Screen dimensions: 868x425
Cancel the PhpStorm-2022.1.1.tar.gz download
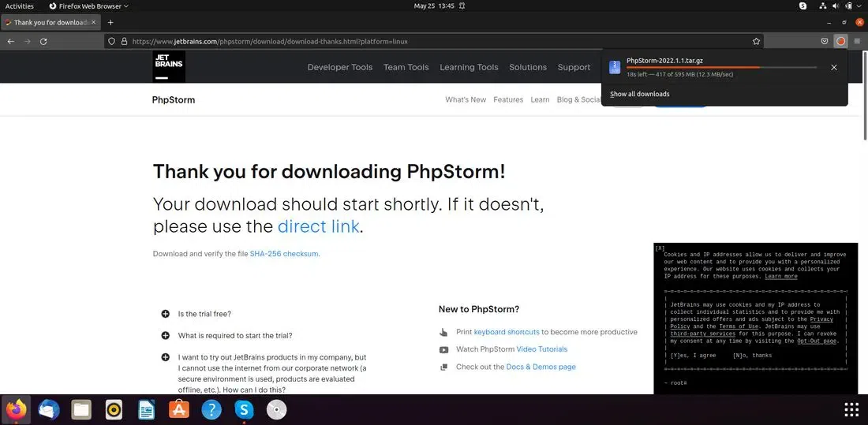pyautogui.click(x=834, y=68)
